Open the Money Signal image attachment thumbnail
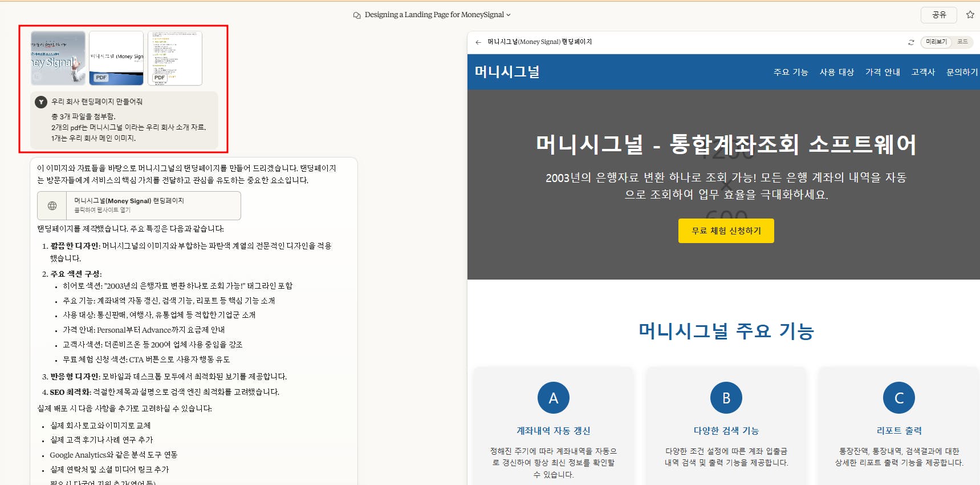Image resolution: width=980 pixels, height=485 pixels. (x=58, y=58)
